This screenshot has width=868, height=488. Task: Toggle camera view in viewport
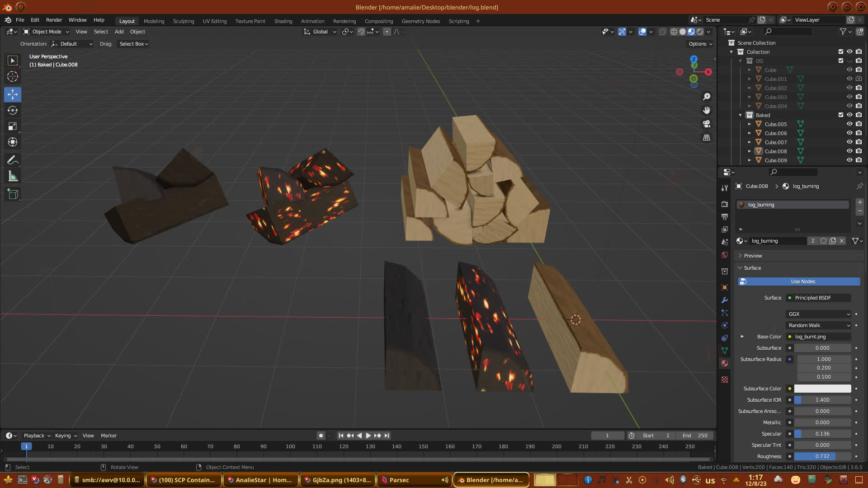(x=707, y=124)
